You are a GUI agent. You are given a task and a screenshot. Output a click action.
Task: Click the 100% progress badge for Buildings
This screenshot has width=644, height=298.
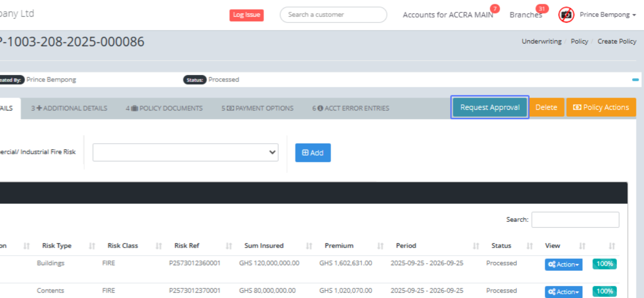coord(605,264)
